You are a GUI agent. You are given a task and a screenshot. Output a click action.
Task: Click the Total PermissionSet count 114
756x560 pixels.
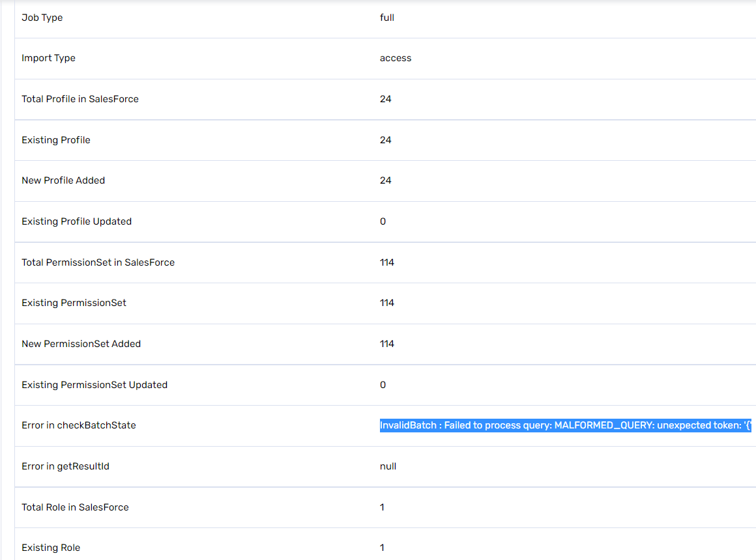[x=387, y=262]
